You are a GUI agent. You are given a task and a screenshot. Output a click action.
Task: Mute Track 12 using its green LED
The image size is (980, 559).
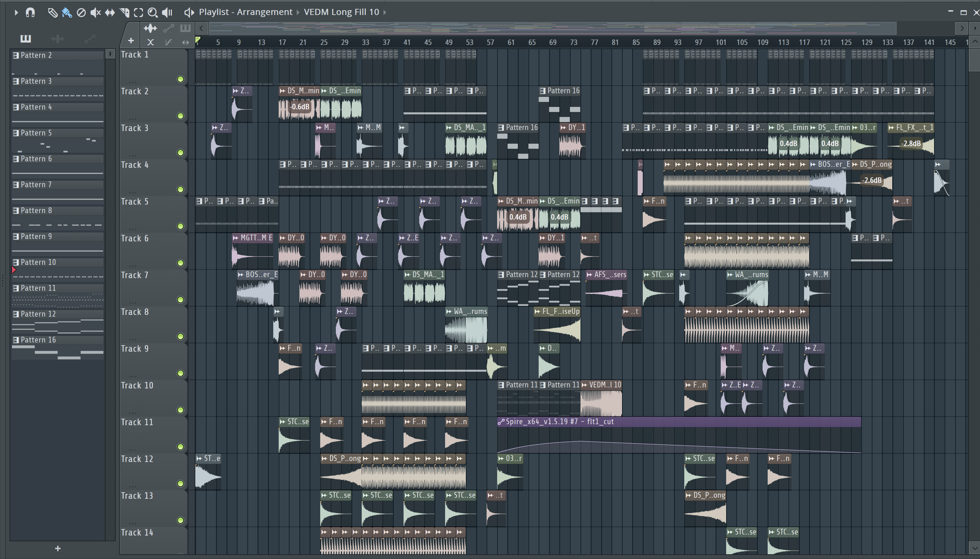[180, 483]
